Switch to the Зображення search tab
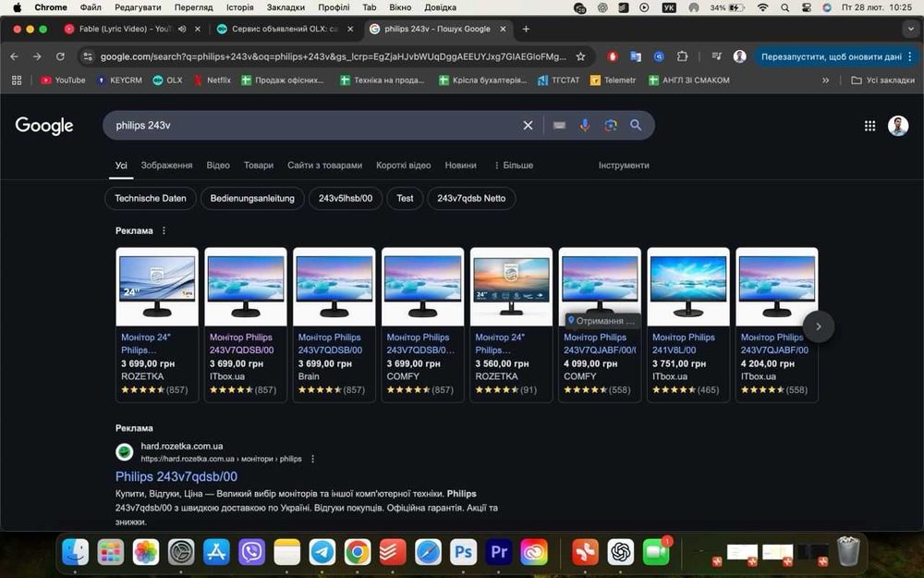Image resolution: width=924 pixels, height=578 pixels. pyautogui.click(x=166, y=166)
